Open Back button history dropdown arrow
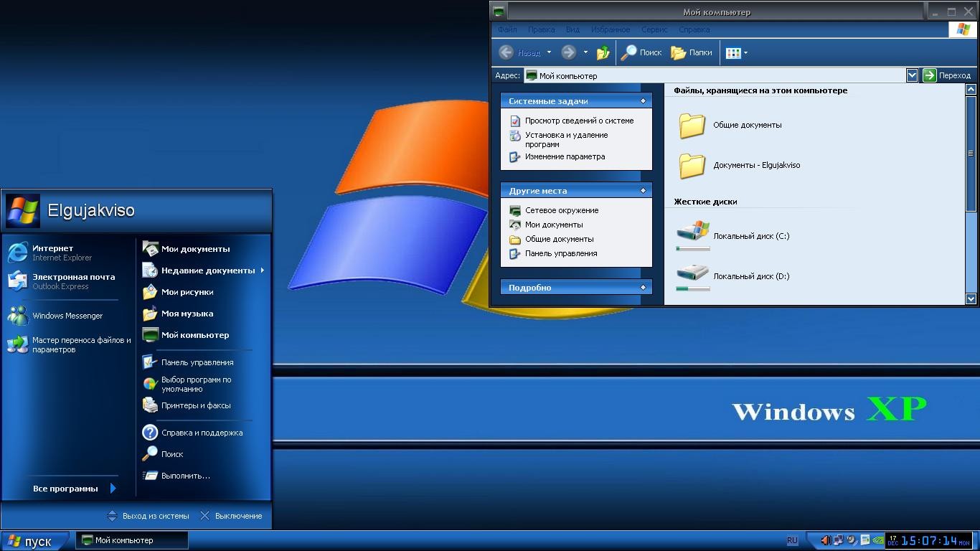 pyautogui.click(x=549, y=52)
